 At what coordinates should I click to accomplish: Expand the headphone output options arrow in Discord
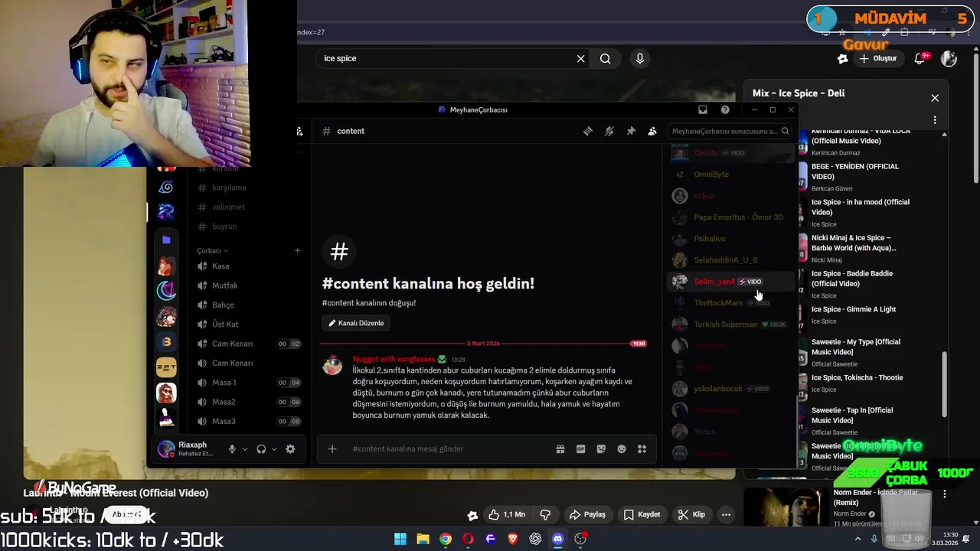pos(274,449)
